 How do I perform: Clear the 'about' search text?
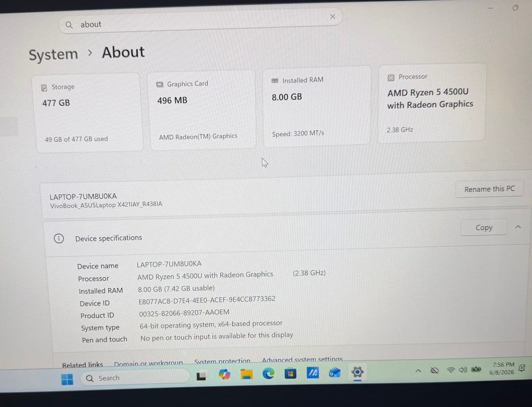click(x=332, y=17)
